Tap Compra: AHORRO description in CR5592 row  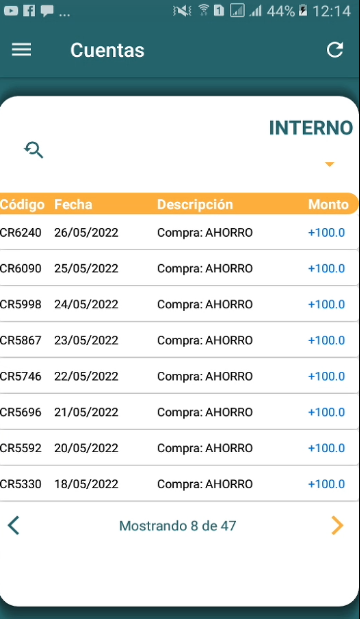pos(205,448)
